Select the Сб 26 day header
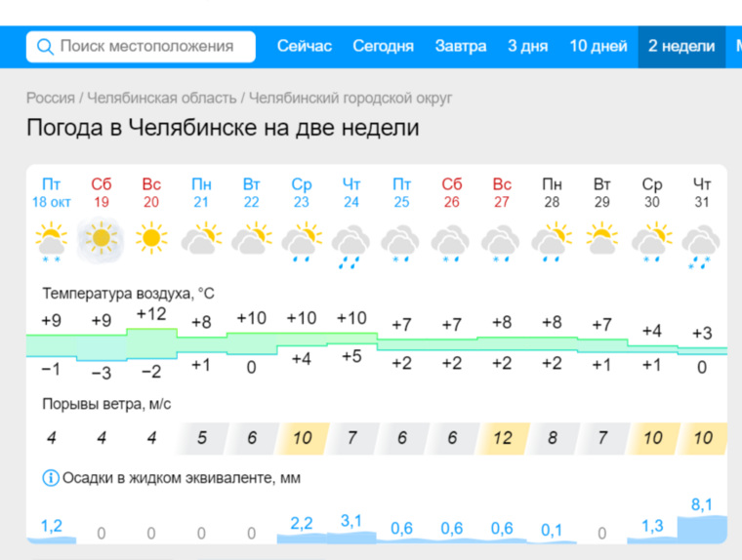 pos(452,192)
